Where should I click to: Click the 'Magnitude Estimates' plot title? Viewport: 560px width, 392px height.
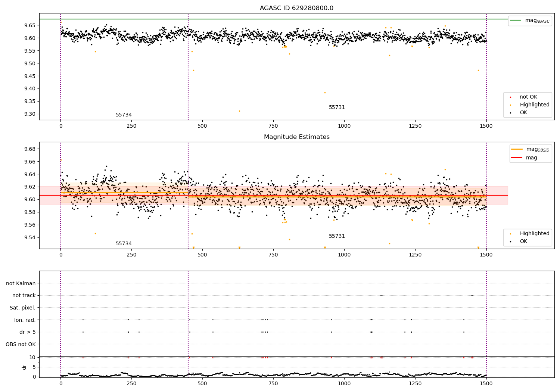(x=296, y=137)
